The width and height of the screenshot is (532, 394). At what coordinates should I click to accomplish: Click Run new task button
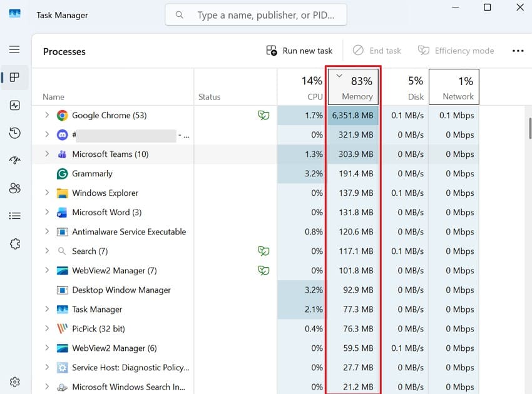tap(299, 51)
